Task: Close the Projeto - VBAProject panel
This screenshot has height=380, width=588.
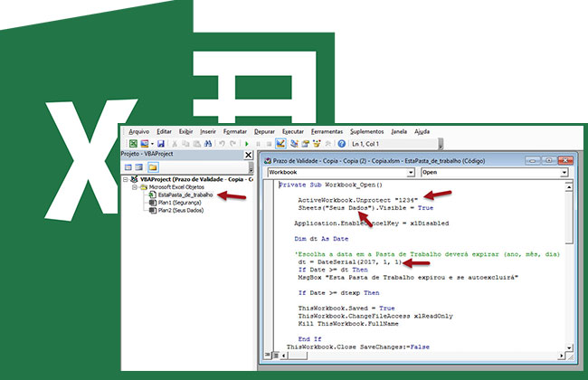Action: coord(248,155)
